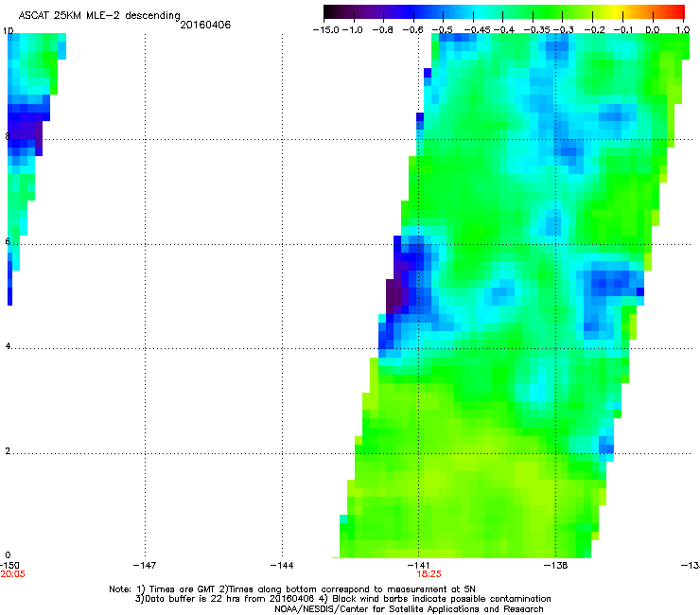The height and width of the screenshot is (615, 700).
Task: Select the -138 longitude label
Action: [556, 566]
